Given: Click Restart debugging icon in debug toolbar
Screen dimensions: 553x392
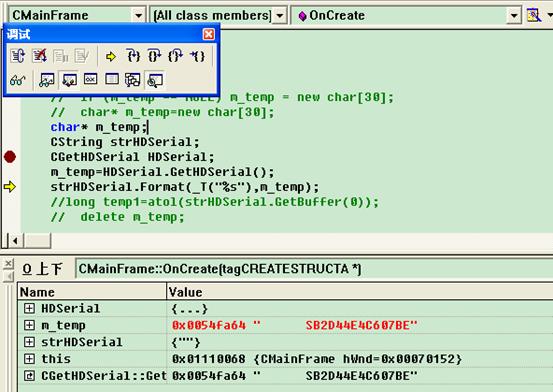Looking at the screenshot, I should click(x=18, y=56).
